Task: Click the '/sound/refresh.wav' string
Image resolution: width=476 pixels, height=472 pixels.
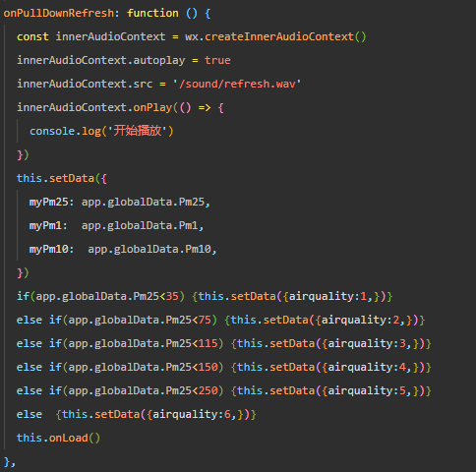Action: 237,84
